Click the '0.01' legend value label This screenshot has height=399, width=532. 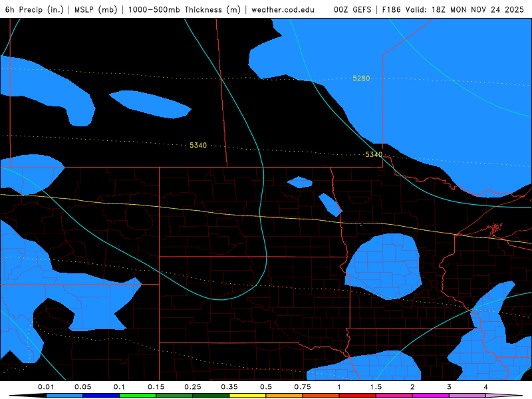pos(46,387)
